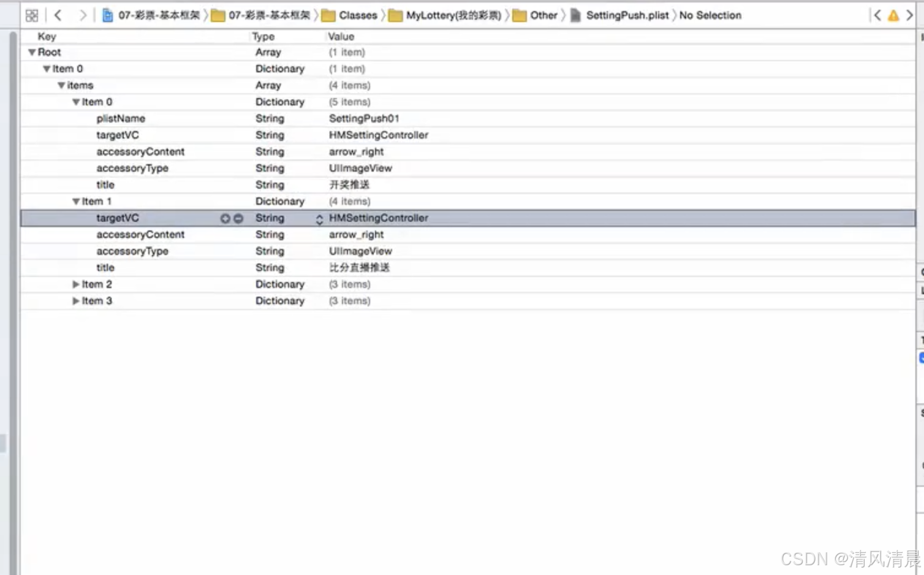Collapse nested Item 0 with five items

[76, 102]
